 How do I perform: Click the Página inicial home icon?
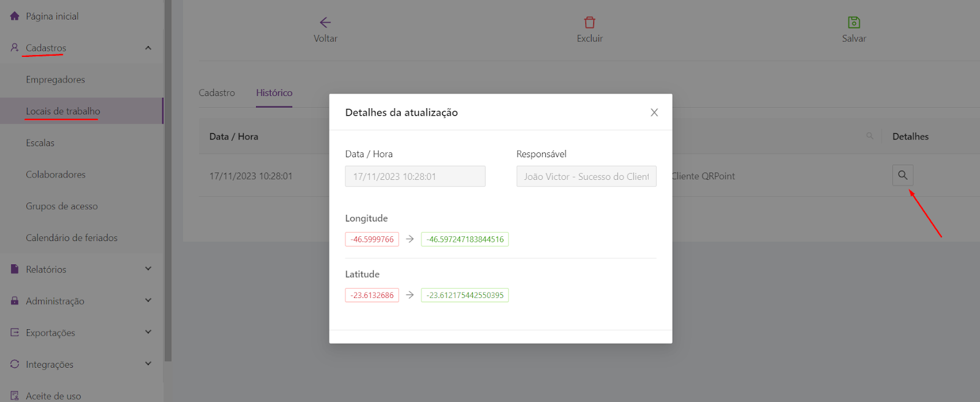(15, 16)
